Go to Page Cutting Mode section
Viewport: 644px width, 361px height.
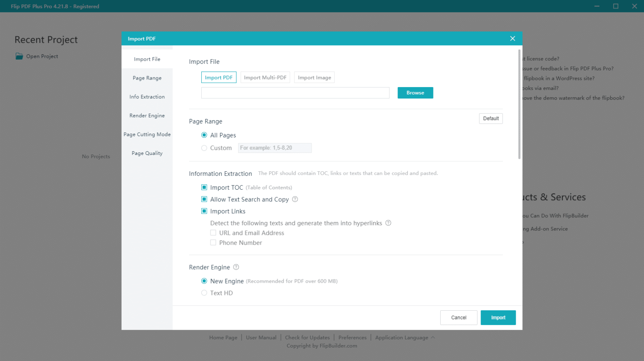[147, 134]
